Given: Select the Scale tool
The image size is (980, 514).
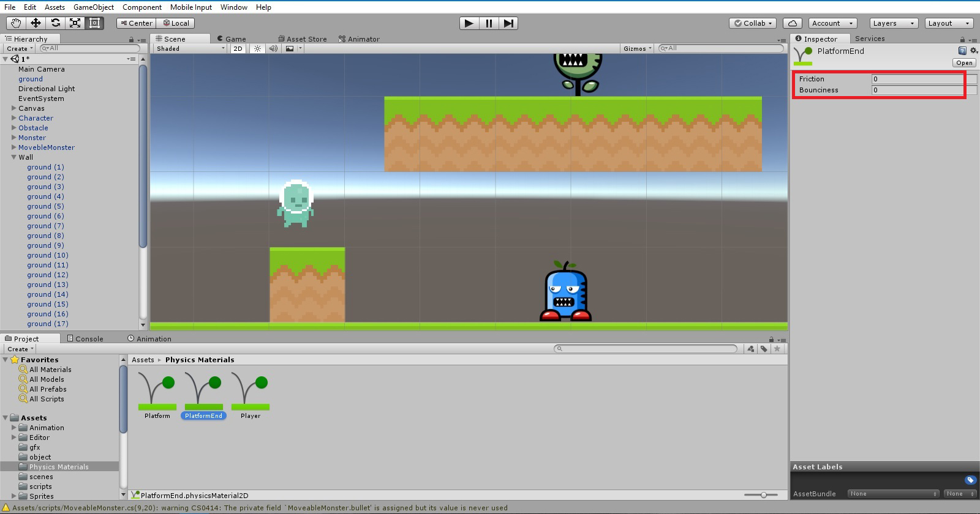Looking at the screenshot, I should tap(75, 23).
